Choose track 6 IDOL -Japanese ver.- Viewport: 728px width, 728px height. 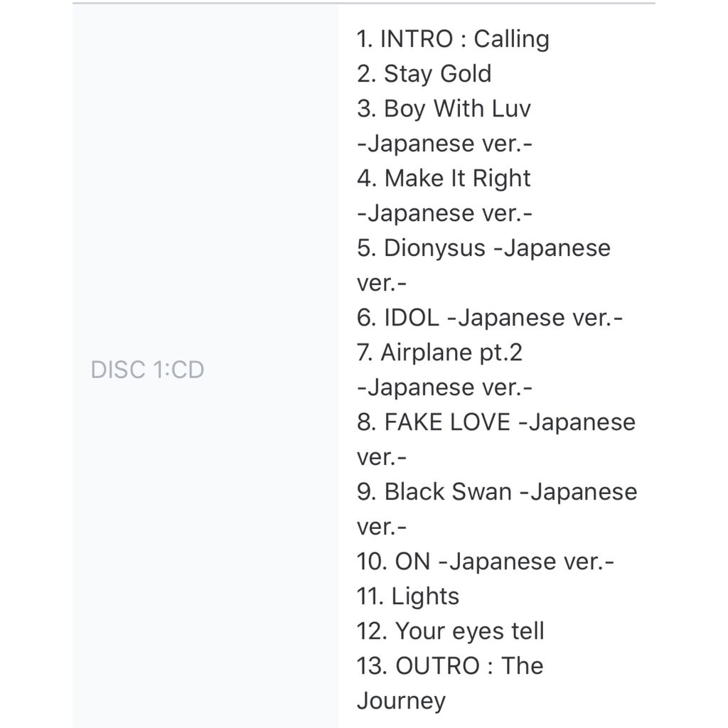490,318
